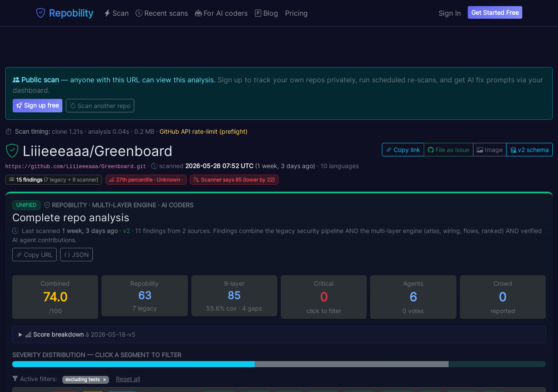
Task: Click the green v2 version link
Action: 126,231
